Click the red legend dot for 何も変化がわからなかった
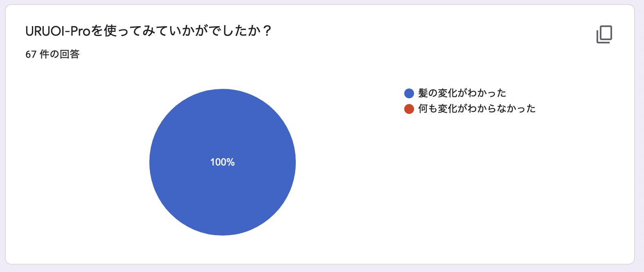This screenshot has width=644, height=272. [x=409, y=109]
